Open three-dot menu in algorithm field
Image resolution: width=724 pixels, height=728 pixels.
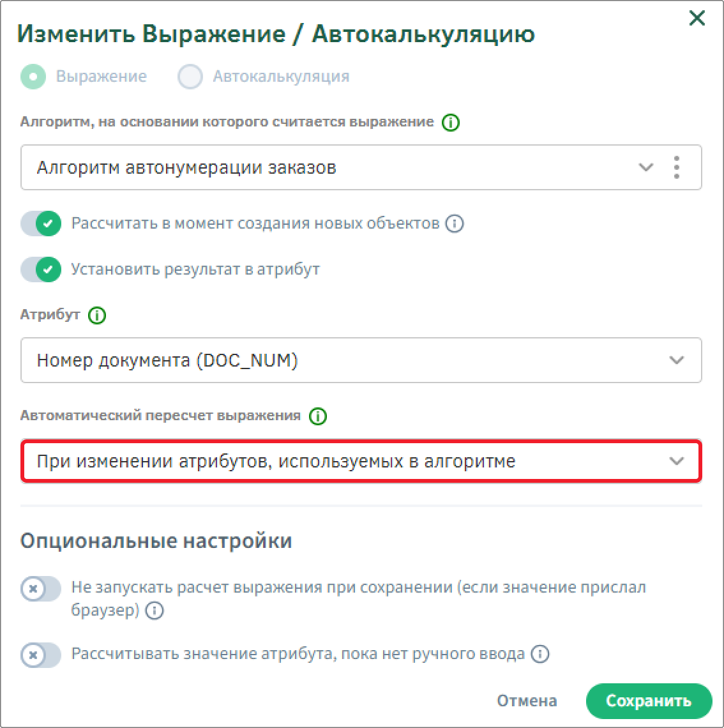[x=676, y=167]
